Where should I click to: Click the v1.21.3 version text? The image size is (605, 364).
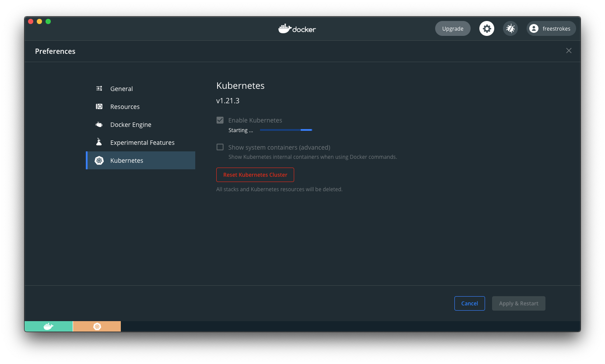[228, 101]
